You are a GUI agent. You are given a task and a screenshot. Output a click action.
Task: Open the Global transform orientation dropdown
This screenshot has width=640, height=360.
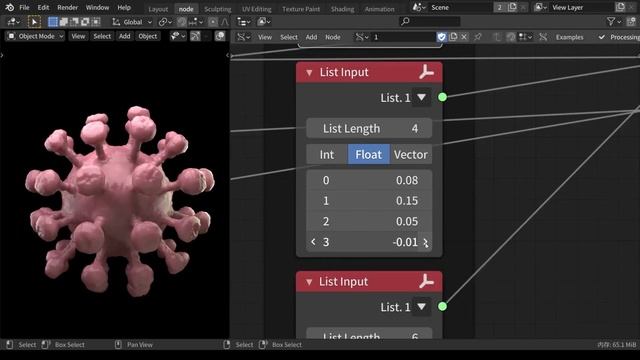132,22
